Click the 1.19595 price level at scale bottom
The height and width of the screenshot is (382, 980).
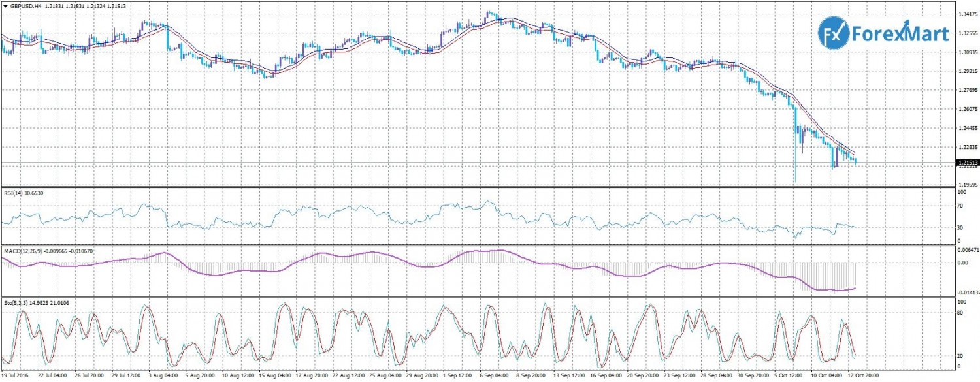coord(967,185)
